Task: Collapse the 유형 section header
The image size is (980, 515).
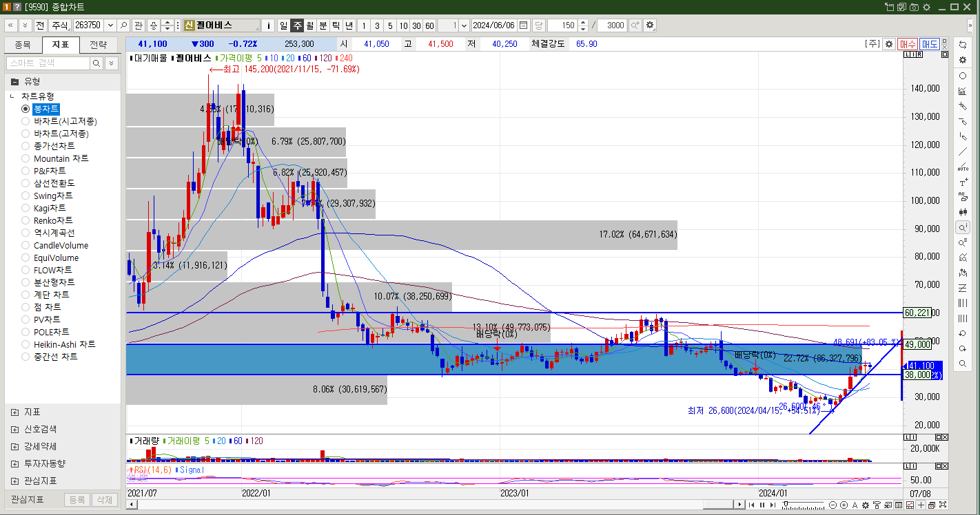Action: click(62, 81)
